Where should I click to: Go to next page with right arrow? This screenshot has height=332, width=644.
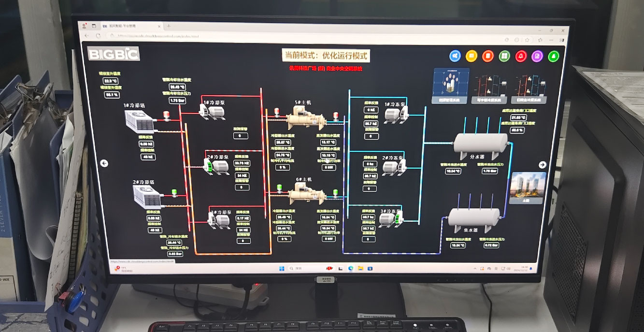pyautogui.click(x=542, y=164)
